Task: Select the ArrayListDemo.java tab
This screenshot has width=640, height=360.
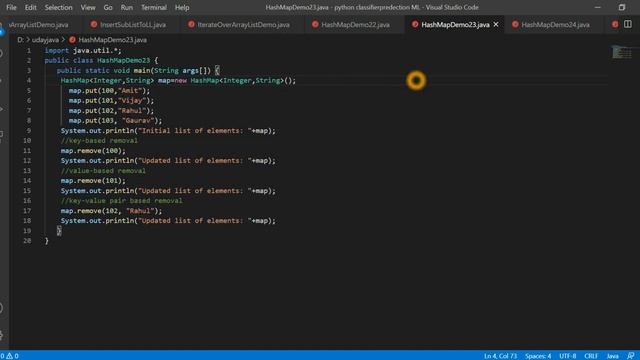Action: [39, 24]
